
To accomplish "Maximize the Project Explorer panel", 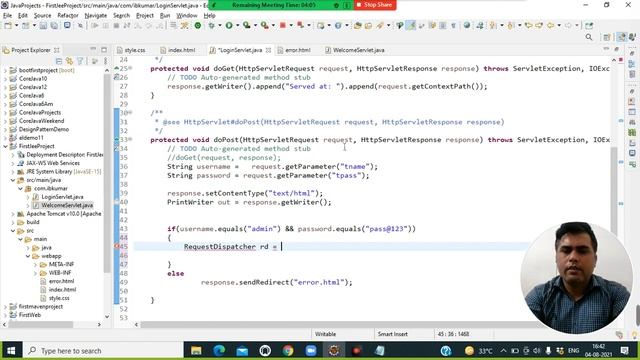I will [x=104, y=49].
